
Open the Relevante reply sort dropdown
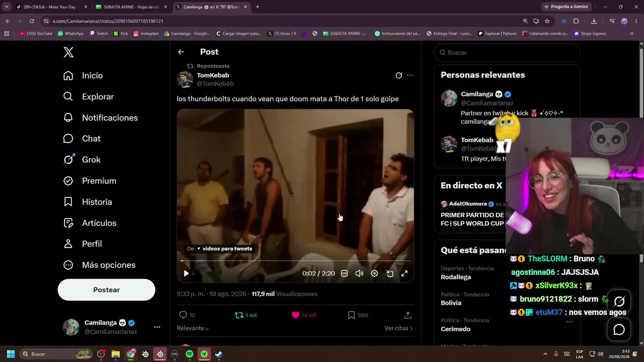[x=193, y=328]
